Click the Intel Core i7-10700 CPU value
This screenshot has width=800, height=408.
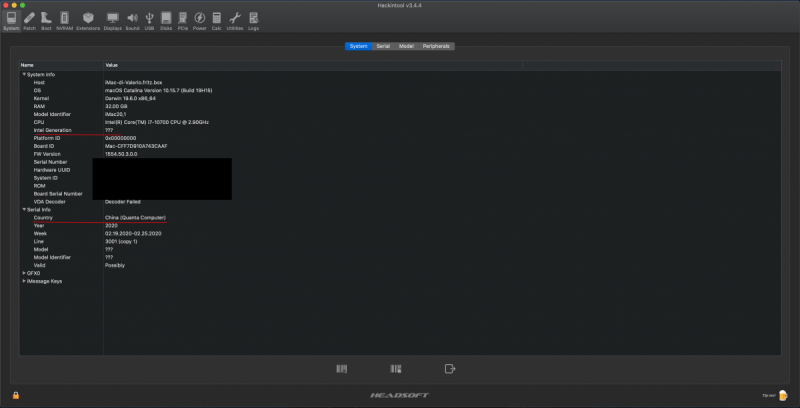[157, 122]
